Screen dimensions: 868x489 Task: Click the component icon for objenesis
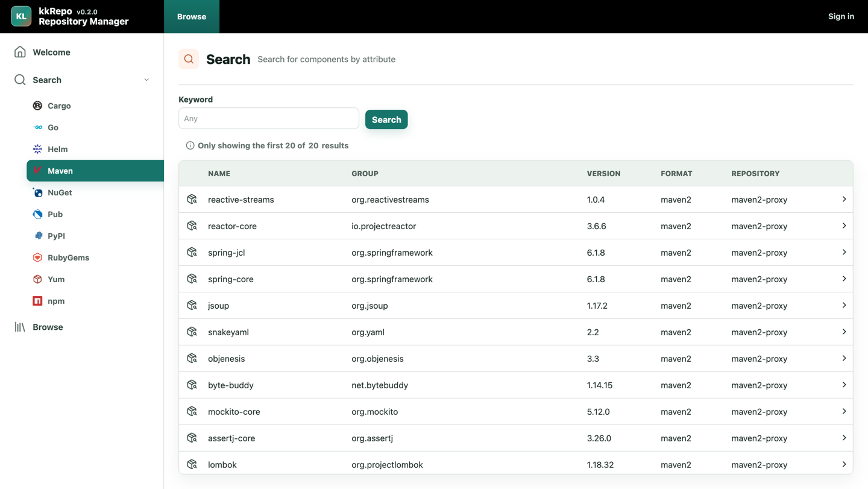coord(192,358)
